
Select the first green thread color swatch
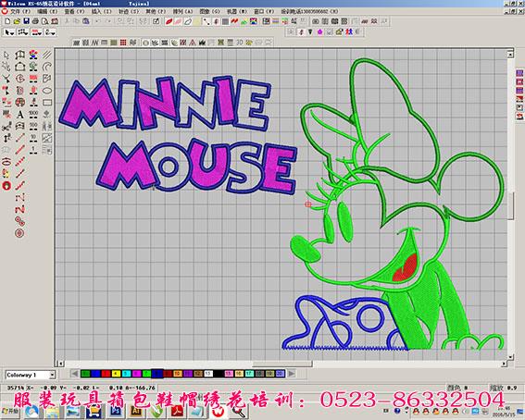(85, 374)
